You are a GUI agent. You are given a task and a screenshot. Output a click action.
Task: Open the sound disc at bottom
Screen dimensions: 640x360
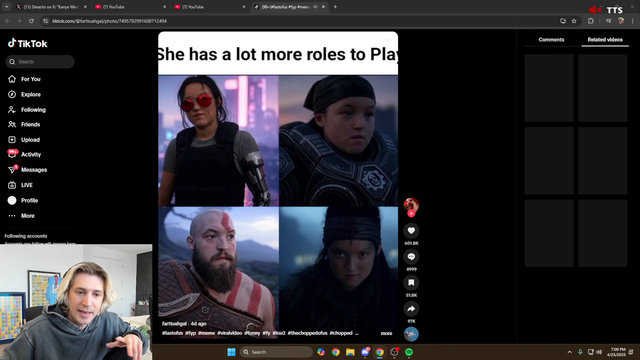pyautogui.click(x=411, y=334)
